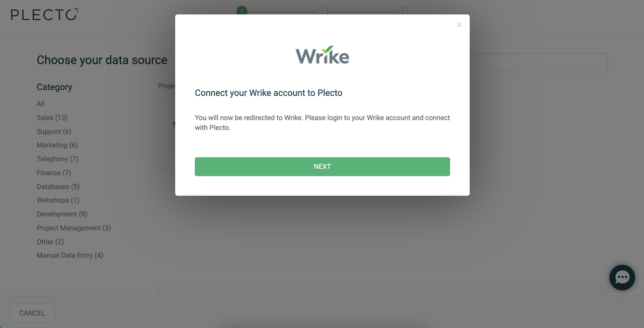Filter by Support (6) category

[54, 132]
